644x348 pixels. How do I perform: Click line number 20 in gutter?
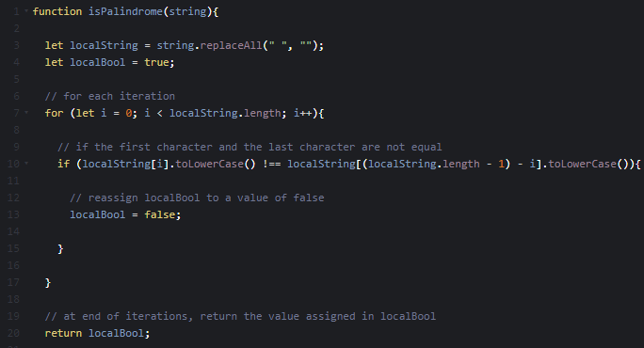[13, 333]
